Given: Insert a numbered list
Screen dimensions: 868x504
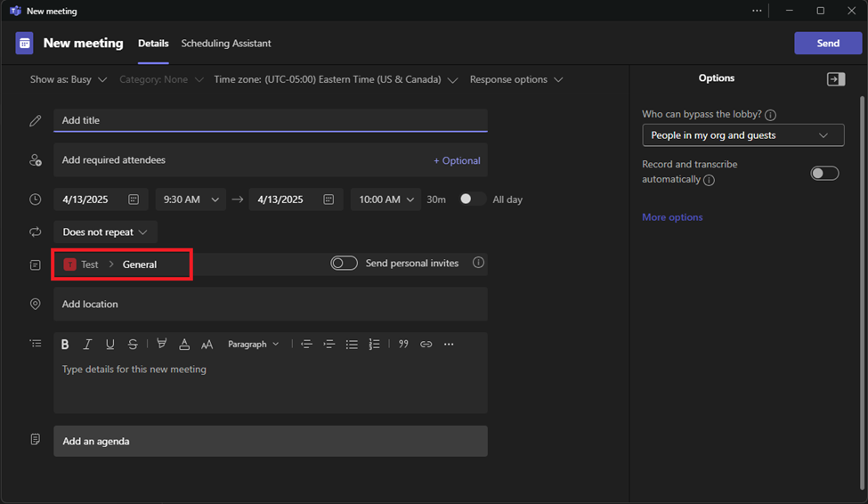Looking at the screenshot, I should pos(374,344).
